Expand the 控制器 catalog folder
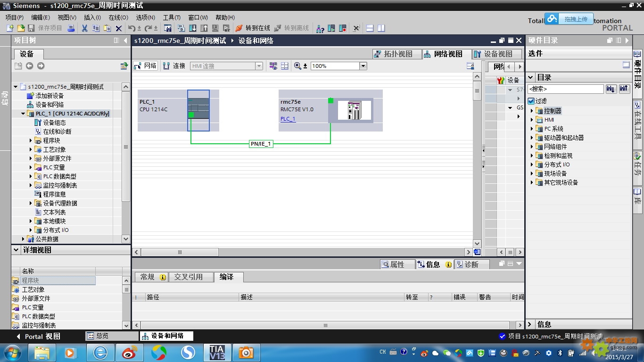The height and width of the screenshot is (362, 644). tap(532, 111)
